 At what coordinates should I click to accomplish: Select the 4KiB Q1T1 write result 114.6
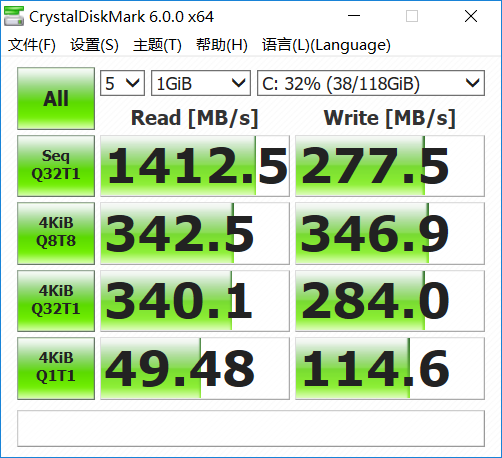(390, 368)
